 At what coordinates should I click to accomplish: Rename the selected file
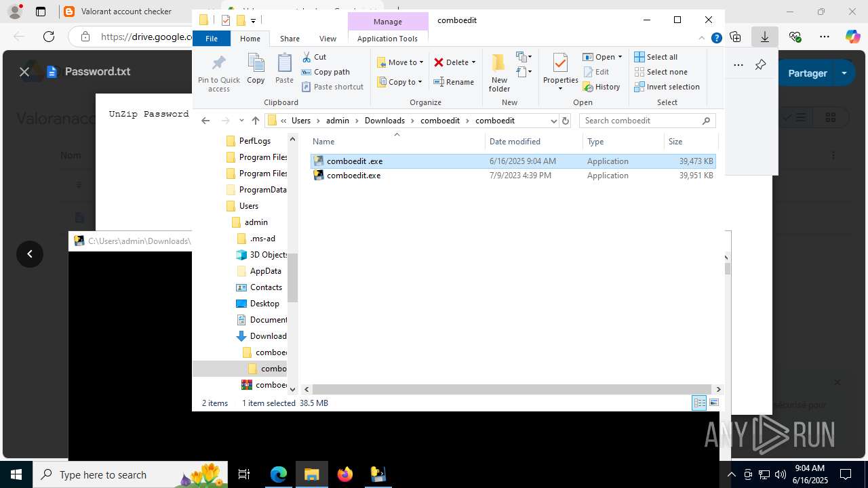[454, 82]
